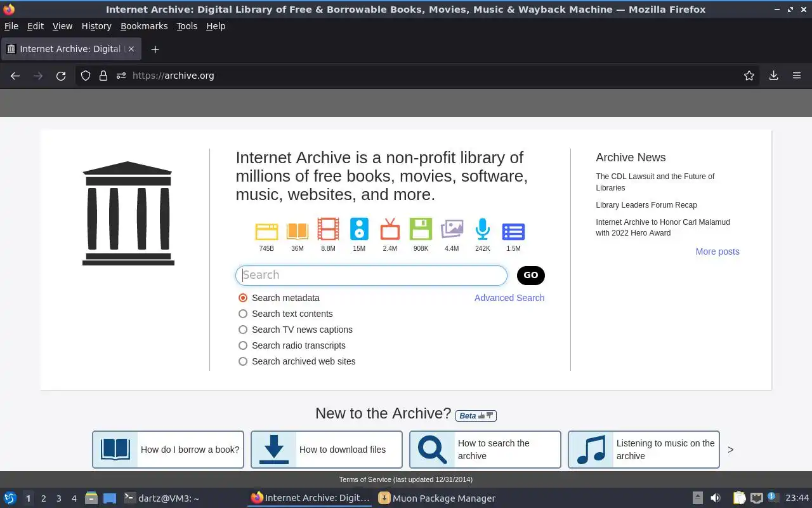Image resolution: width=812 pixels, height=508 pixels.
Task: Open the Bookmarks menu
Action: 144,26
